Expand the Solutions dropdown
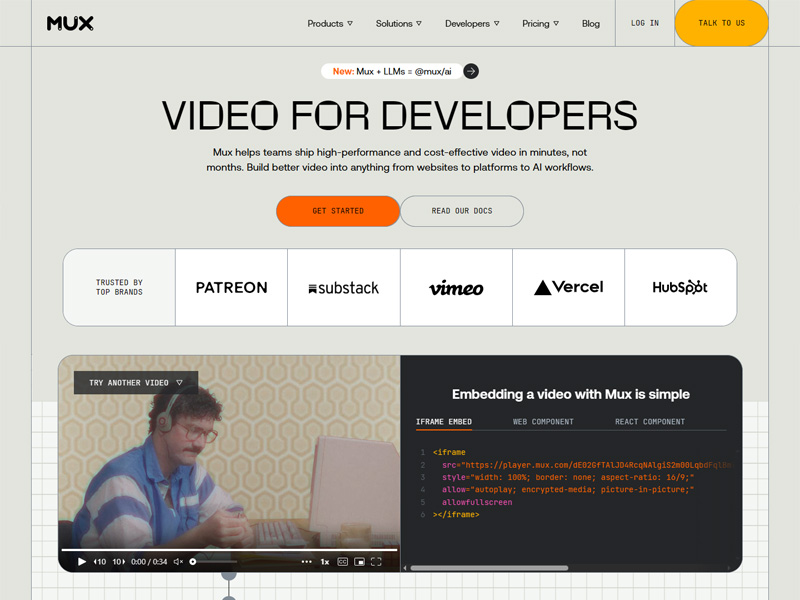This screenshot has width=800, height=600. (398, 23)
